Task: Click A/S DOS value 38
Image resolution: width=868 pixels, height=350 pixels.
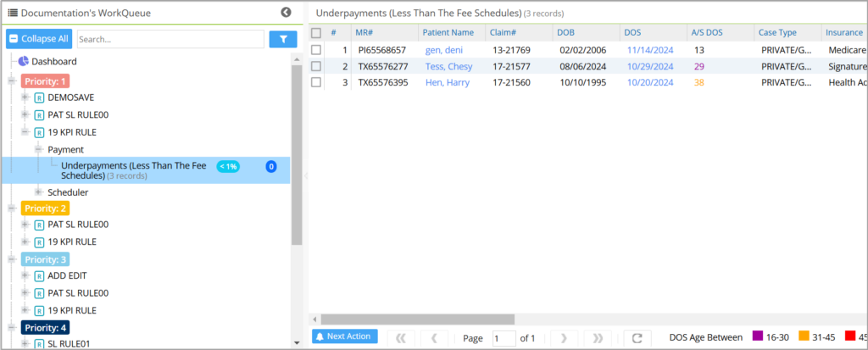Action: (699, 82)
